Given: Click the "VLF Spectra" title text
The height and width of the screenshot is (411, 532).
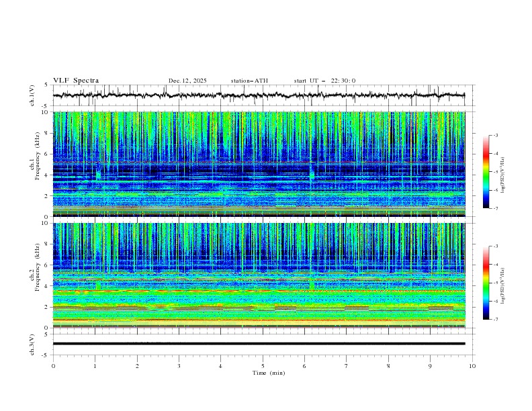Looking at the screenshot, I should click(76, 81).
